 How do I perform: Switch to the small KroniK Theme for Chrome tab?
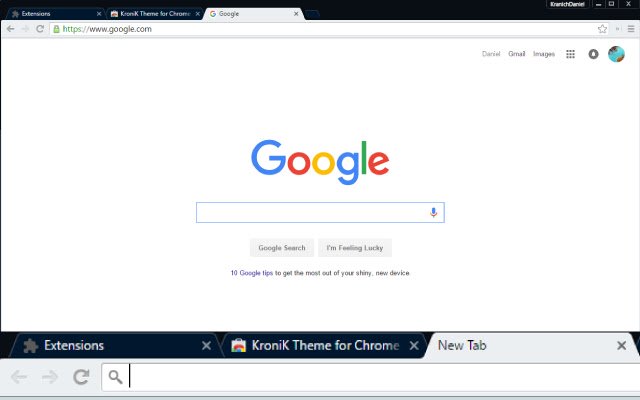click(x=155, y=14)
